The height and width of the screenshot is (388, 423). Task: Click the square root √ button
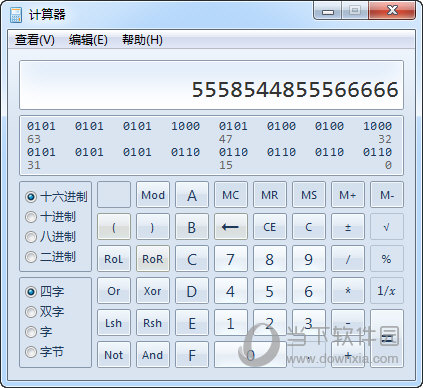click(387, 227)
